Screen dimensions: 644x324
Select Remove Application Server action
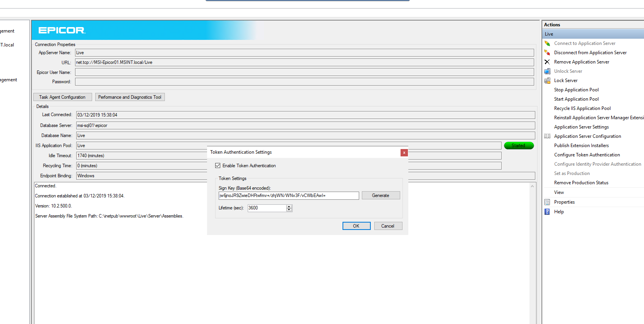click(x=582, y=62)
